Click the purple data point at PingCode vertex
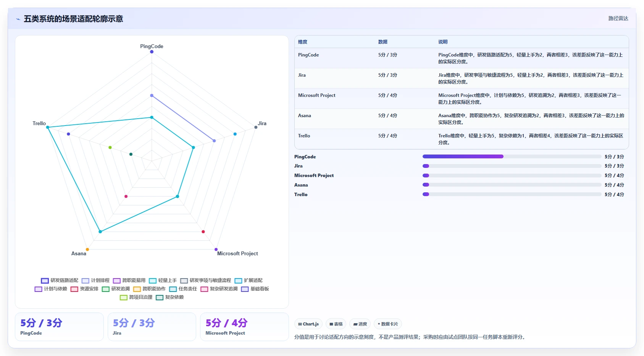The width and height of the screenshot is (644, 356). coord(152,52)
